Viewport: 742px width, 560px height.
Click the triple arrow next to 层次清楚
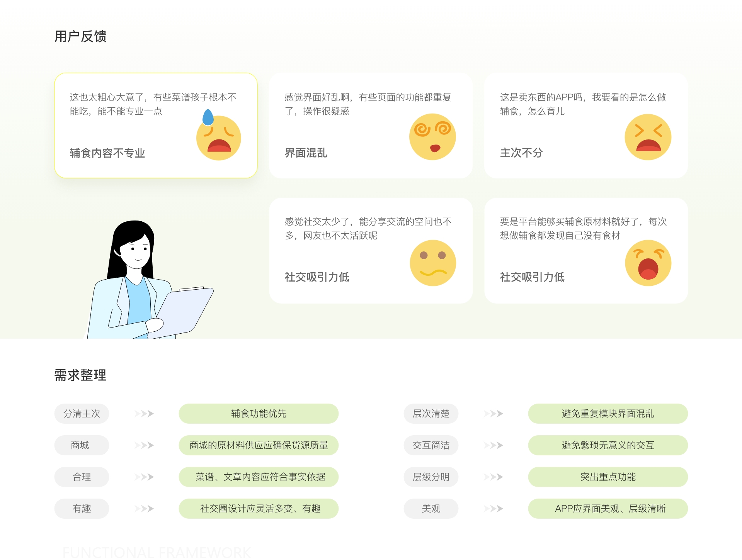point(493,414)
